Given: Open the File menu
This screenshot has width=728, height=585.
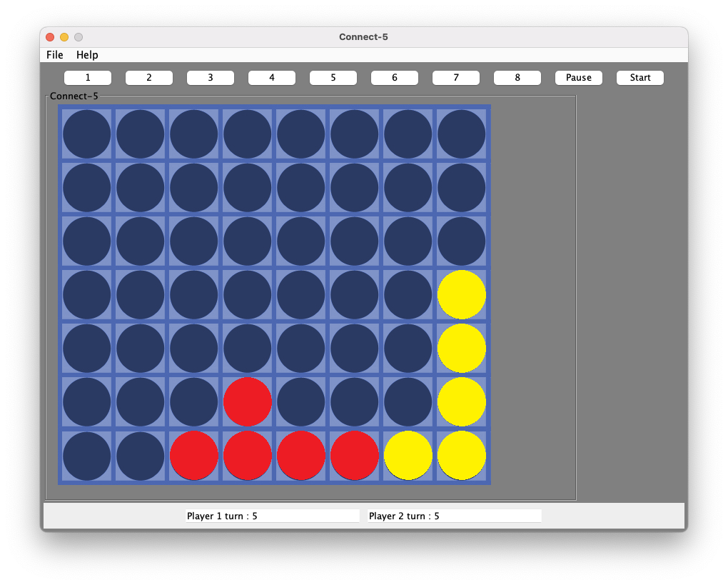Looking at the screenshot, I should [x=54, y=55].
